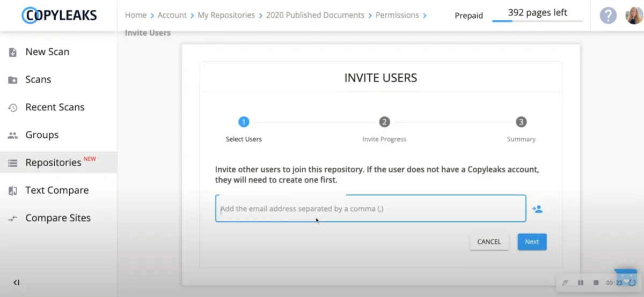Click the INVITE USERS heading
Viewport: 644px width, 297px height.
click(x=380, y=78)
